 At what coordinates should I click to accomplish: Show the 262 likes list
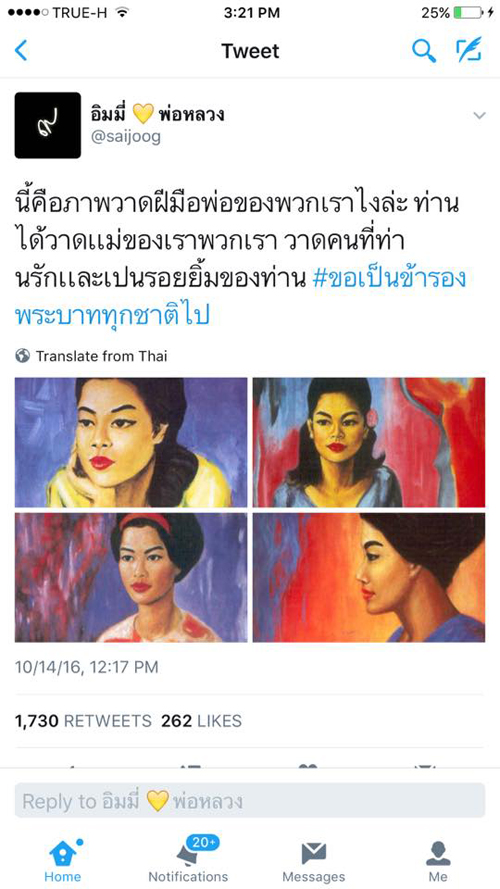201,721
